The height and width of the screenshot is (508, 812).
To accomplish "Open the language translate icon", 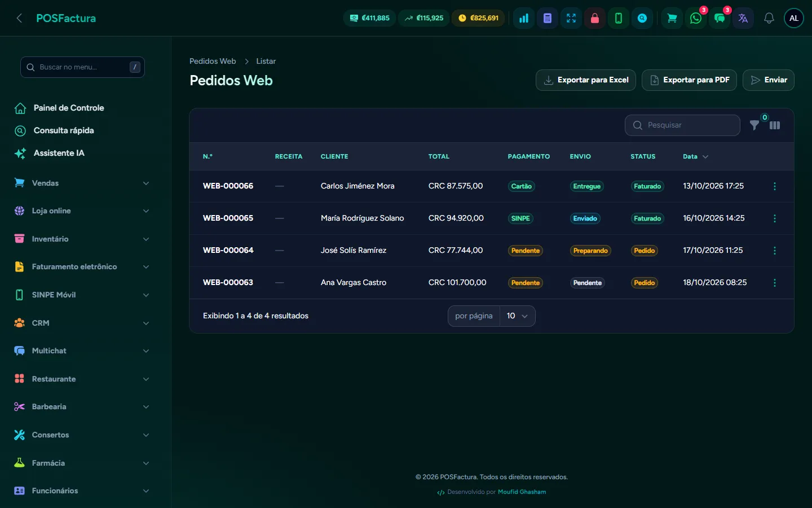I will point(743,18).
